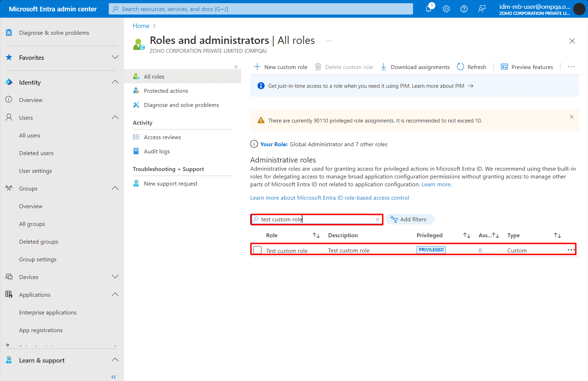The image size is (588, 381).
Task: Open the notifications bell
Action: coord(429,9)
